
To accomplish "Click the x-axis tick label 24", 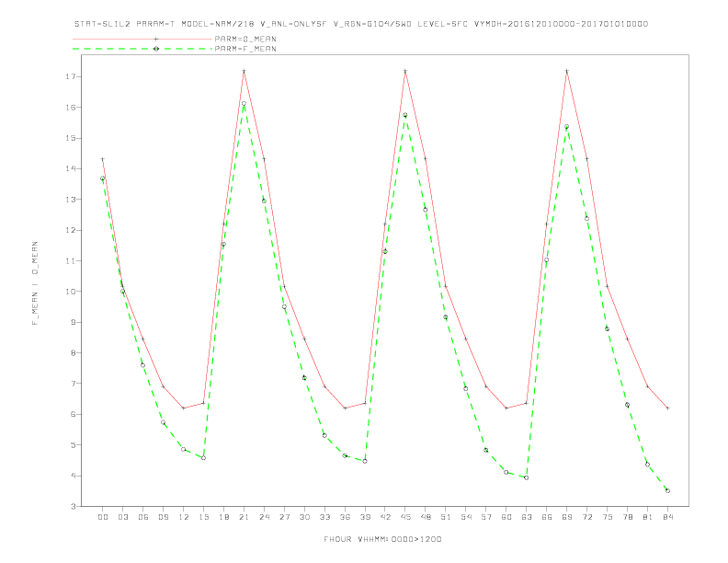I will [x=264, y=517].
